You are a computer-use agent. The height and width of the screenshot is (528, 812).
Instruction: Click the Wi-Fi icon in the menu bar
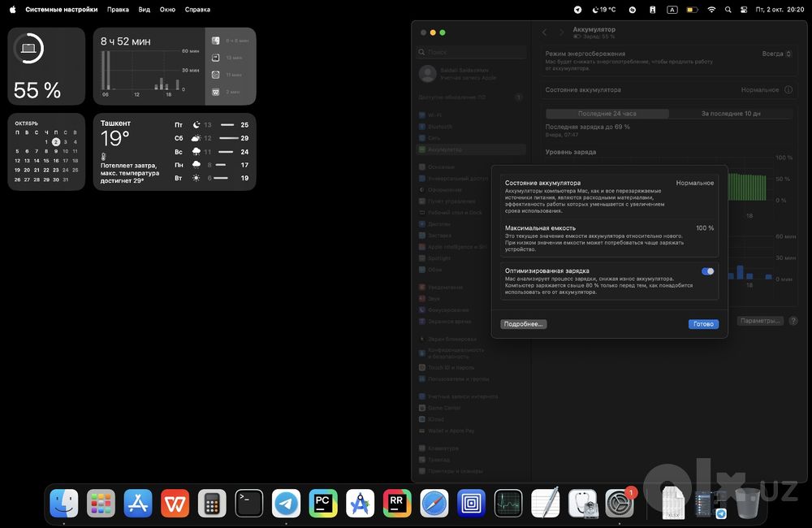click(711, 9)
